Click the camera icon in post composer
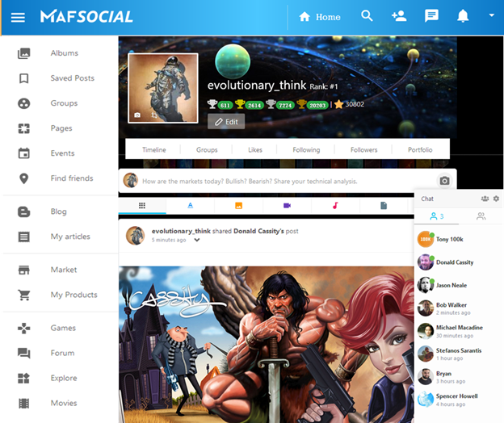This screenshot has width=504, height=423. point(444,181)
